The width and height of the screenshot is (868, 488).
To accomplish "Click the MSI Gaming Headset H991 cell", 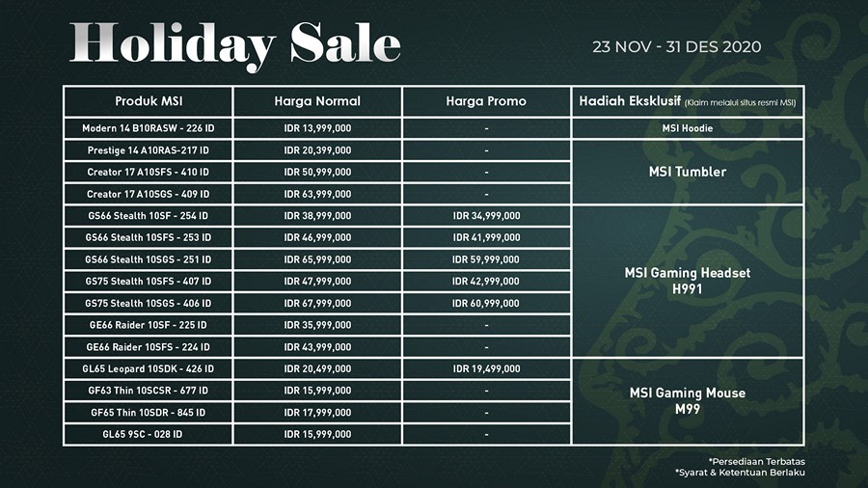I will point(687,281).
